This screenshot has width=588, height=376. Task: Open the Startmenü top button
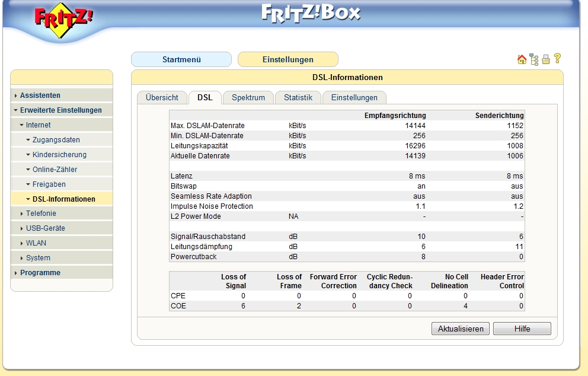(x=181, y=59)
